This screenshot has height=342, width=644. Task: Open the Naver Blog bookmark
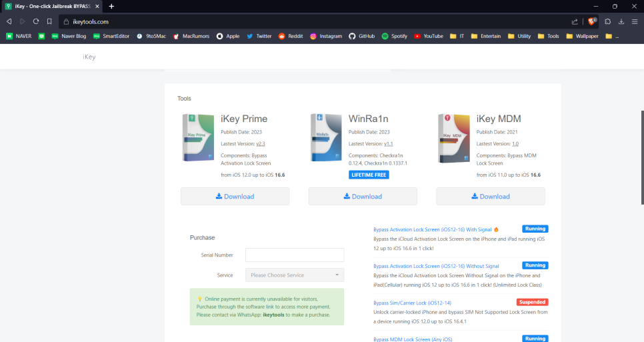69,36
